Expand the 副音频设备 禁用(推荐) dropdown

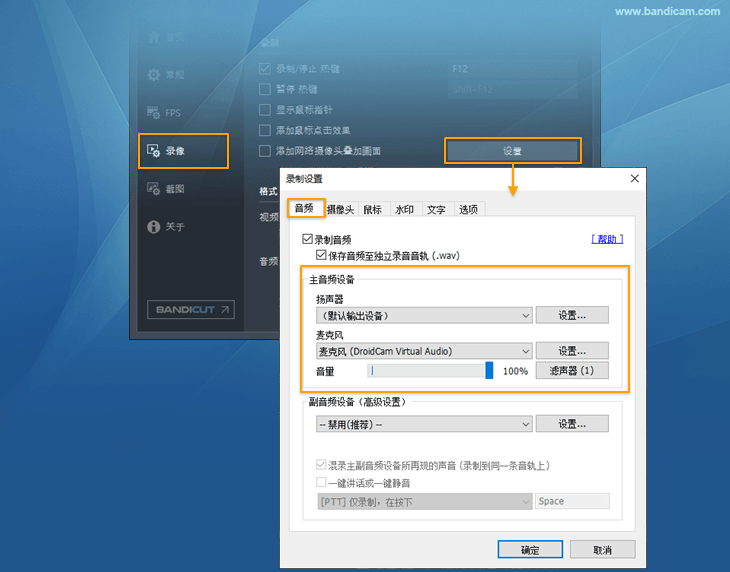click(424, 424)
